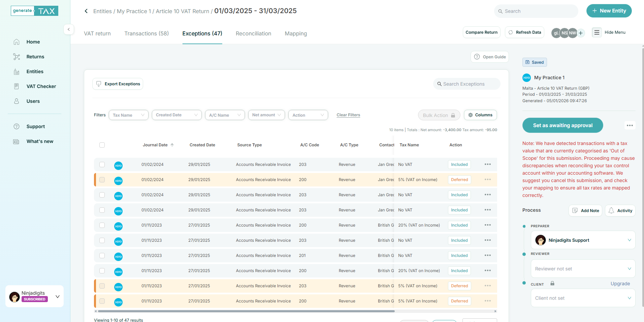Click the add collaborator plus icon

[581, 33]
